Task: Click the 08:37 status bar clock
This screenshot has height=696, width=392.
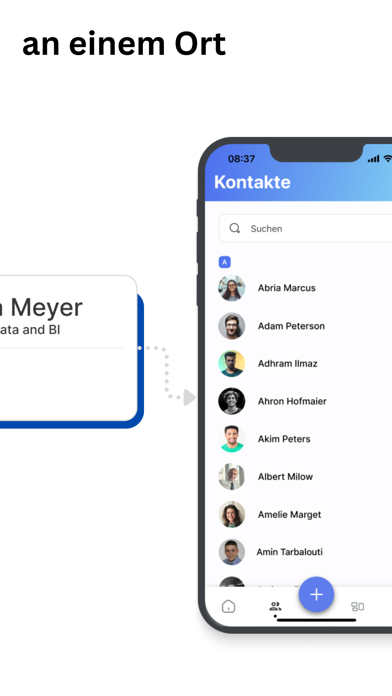Action: (x=242, y=158)
